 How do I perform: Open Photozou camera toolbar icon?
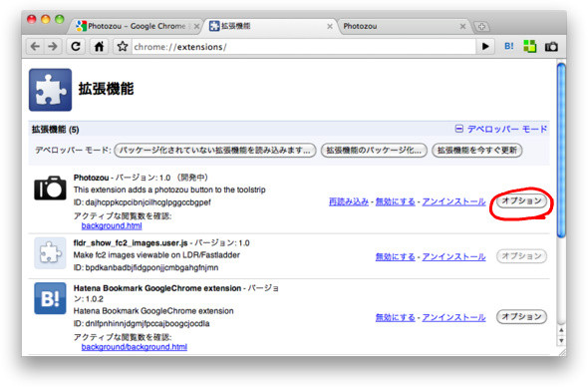point(551,47)
